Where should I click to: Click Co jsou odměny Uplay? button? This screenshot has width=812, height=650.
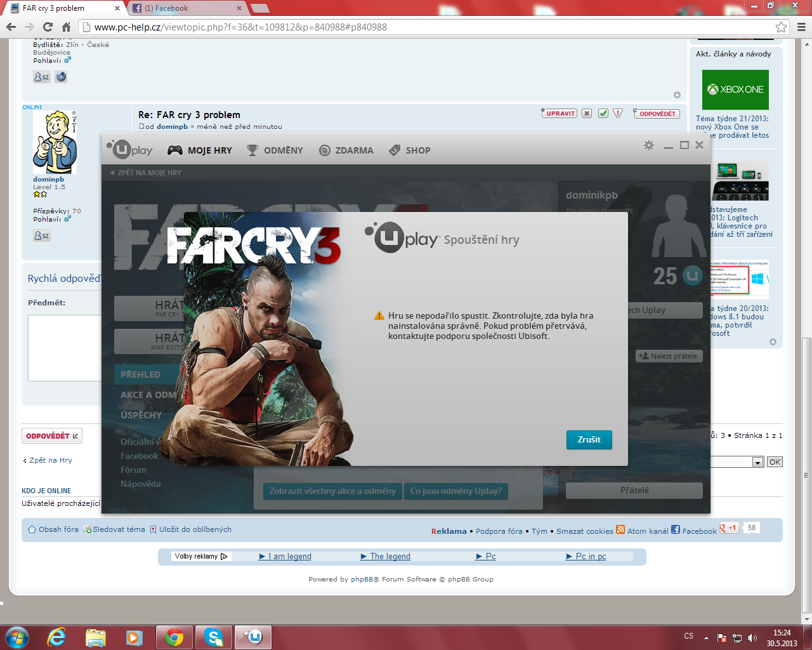point(456,491)
